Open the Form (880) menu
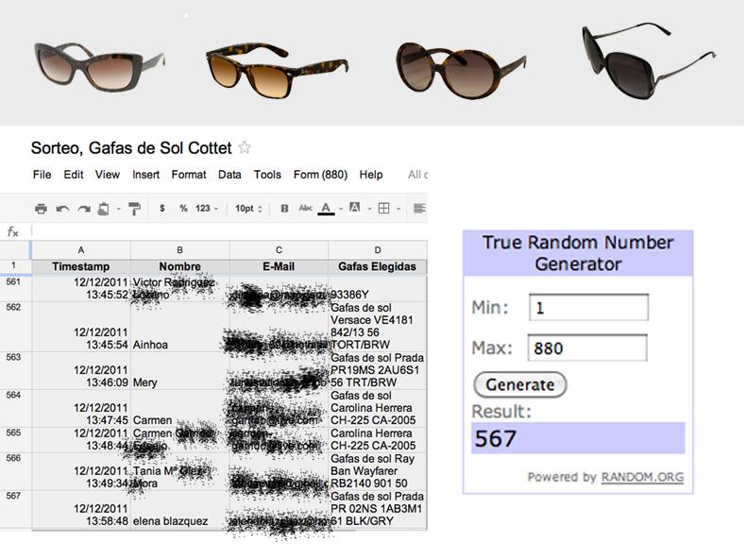This screenshot has height=560, width=746. 320,175
